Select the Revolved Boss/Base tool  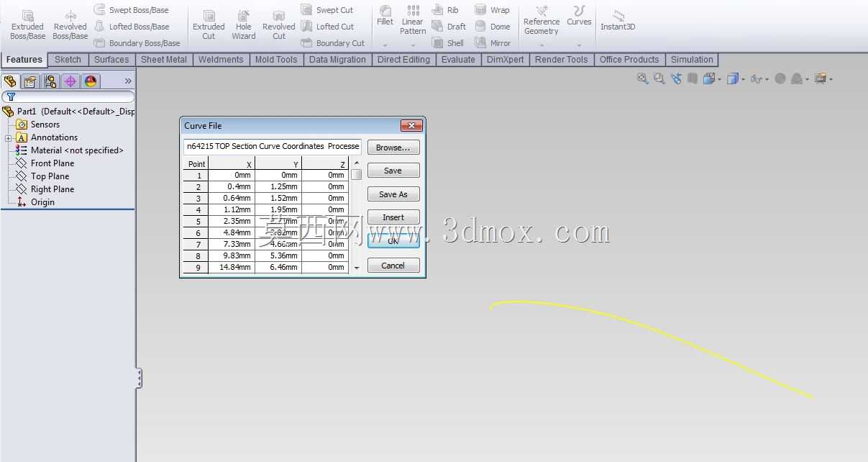click(x=70, y=24)
